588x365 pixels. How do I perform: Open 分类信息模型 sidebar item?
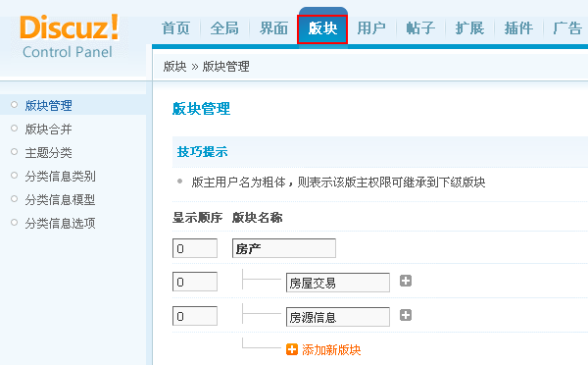(x=60, y=200)
